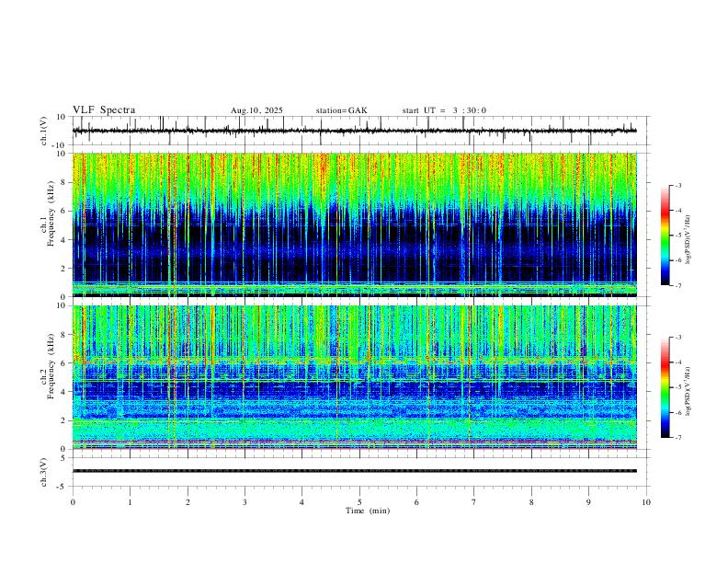Screen dimensions: 728x563
Task: Click the 'ch.2 Frequency (kHz)' axis label
Action: [49, 366]
